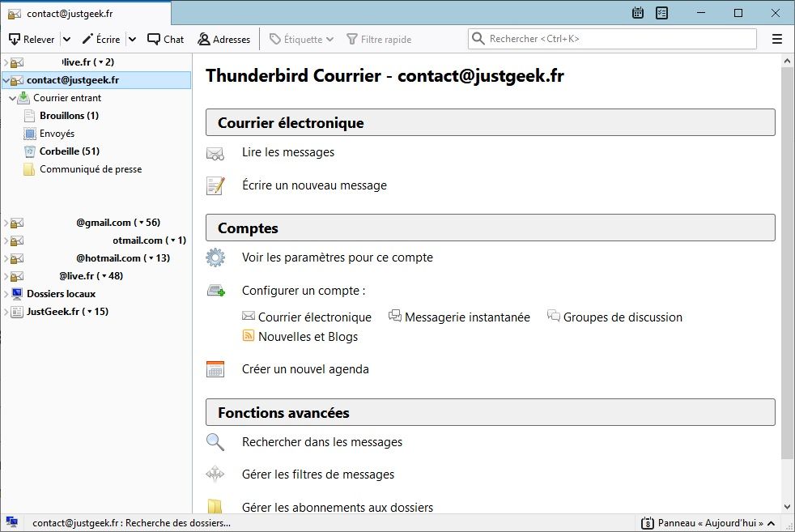Screen dimensions: 795x532
Task: Click Rechercher dans les messages link
Action: point(322,442)
